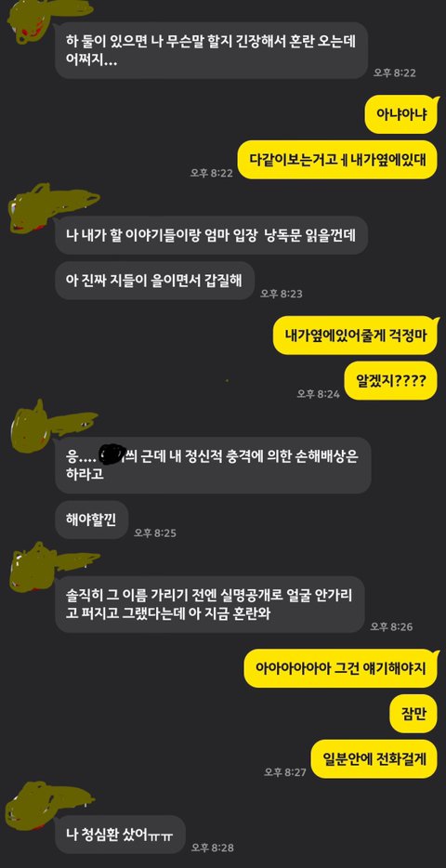Tap the first gray bubble ending in 어쩌지...
446x868 pixels.
click(211, 50)
